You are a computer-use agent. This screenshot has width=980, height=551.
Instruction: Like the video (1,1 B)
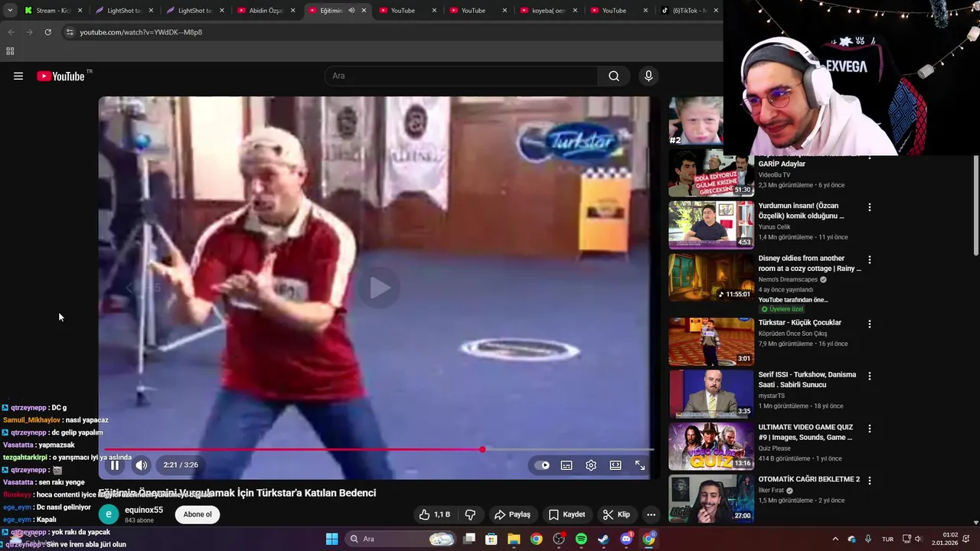434,515
